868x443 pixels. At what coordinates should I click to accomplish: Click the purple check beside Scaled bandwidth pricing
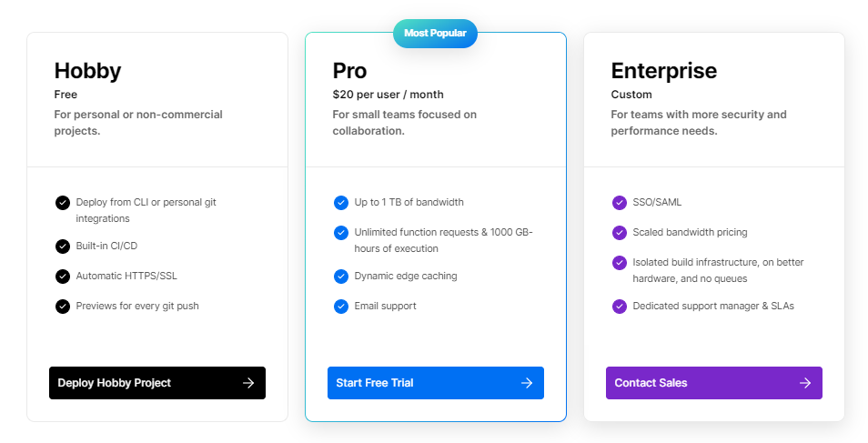coord(620,233)
